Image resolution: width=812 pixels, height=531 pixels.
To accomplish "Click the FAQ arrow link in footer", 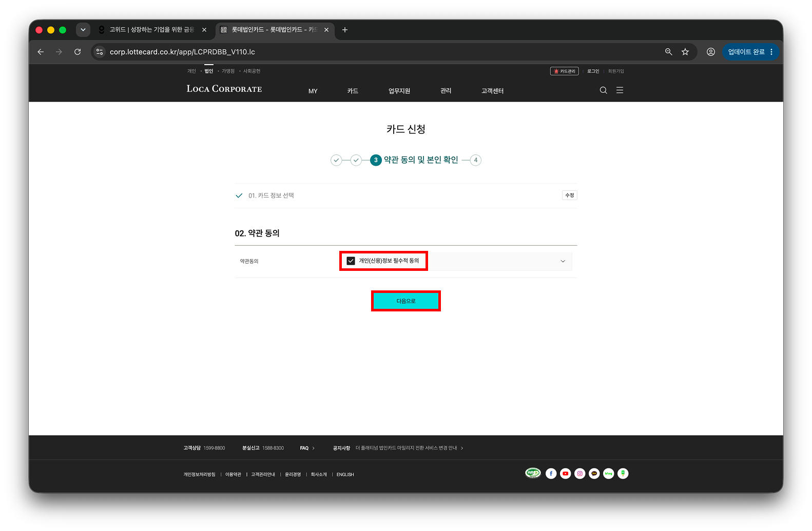I will [x=307, y=448].
